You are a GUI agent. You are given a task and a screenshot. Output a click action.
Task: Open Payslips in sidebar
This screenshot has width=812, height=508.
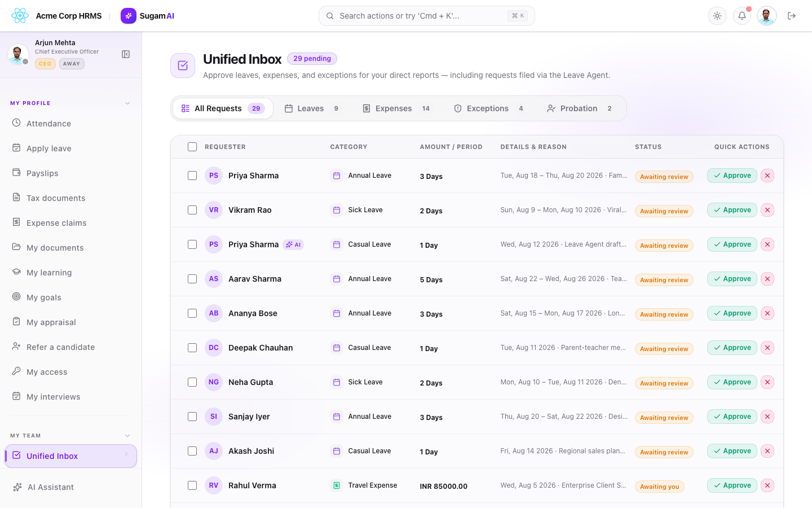tap(71, 173)
